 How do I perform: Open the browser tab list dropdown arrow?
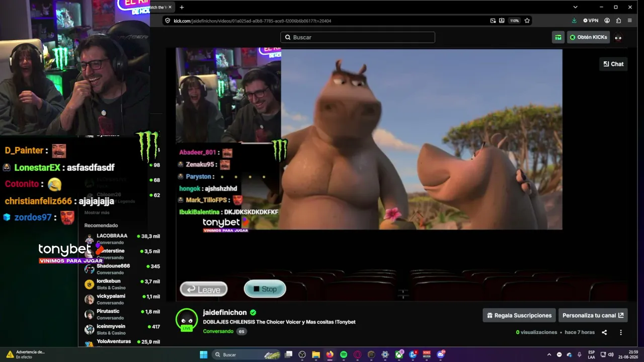click(x=575, y=7)
